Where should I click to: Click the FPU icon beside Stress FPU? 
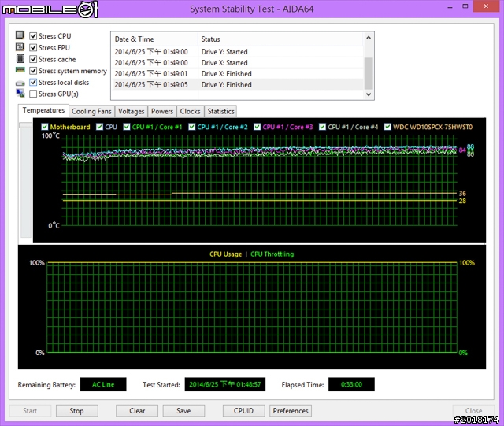[20, 47]
